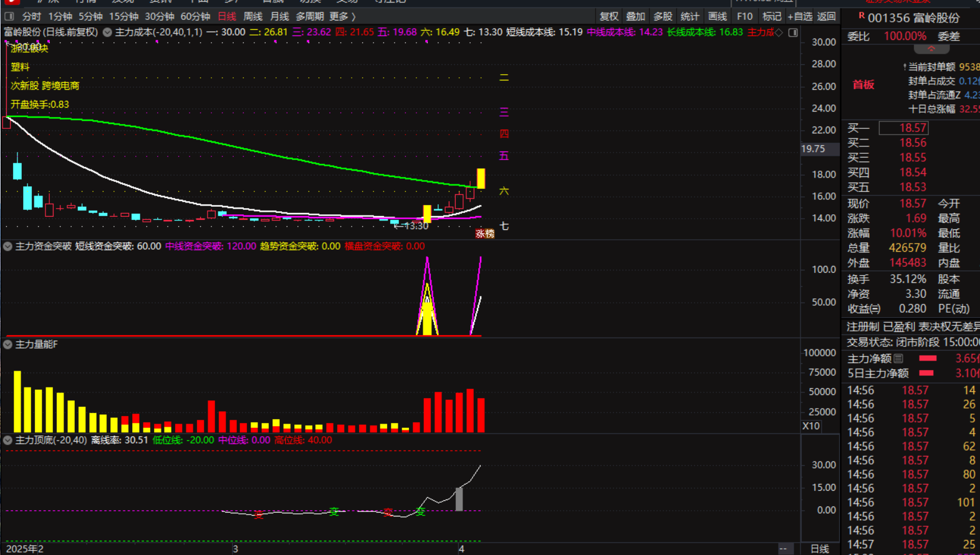This screenshot has height=555, width=980.
Task: Click the 涨榜 marker on the chart
Action: tap(484, 234)
